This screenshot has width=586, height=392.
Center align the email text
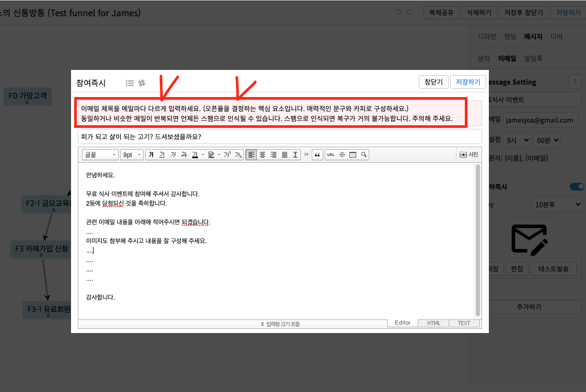point(262,155)
